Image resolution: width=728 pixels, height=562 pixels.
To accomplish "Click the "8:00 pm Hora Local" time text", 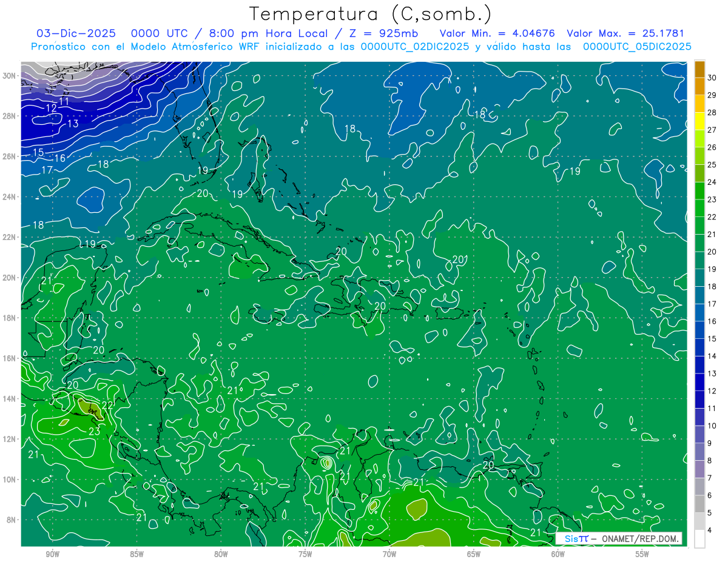I will coord(269,33).
